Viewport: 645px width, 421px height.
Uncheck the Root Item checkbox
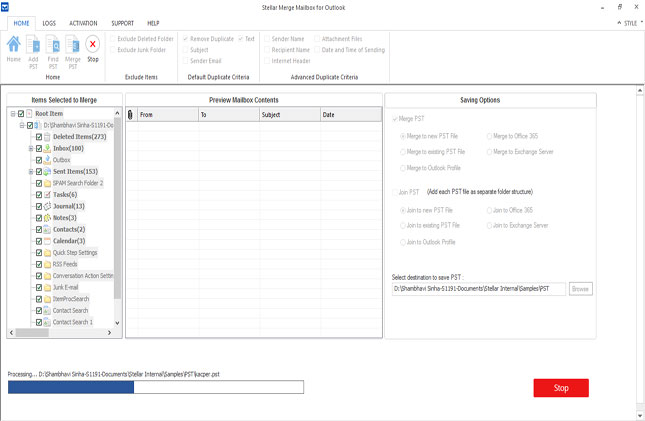tap(21, 114)
